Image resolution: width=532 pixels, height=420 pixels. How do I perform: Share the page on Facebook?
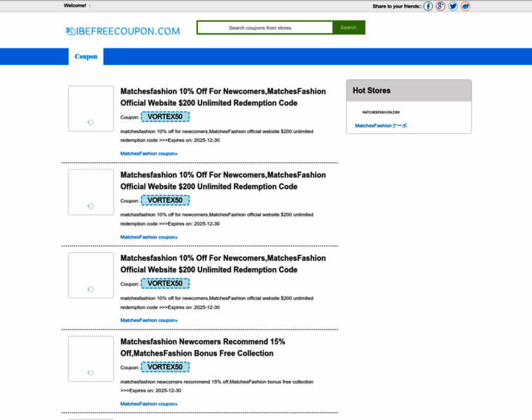428,6
